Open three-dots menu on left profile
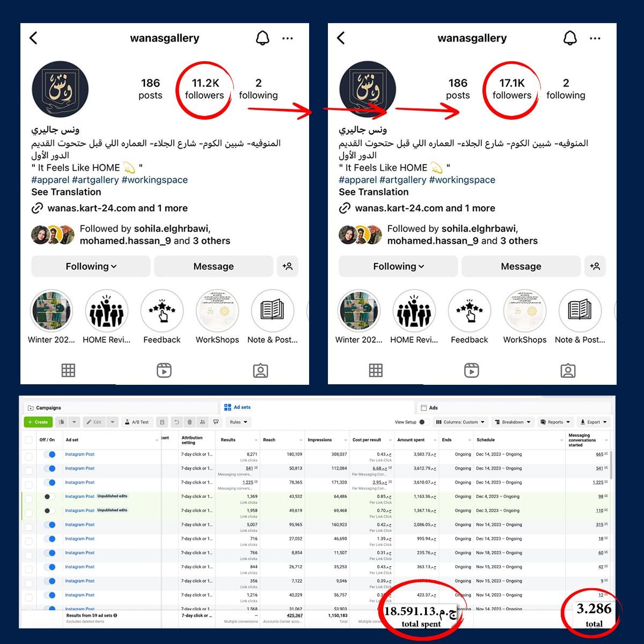Viewport: 644px width, 644px height. point(288,39)
